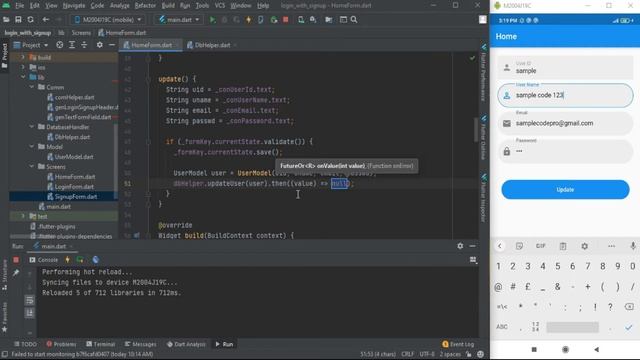
Task: Click the Password field in phone app
Action: [565, 151]
